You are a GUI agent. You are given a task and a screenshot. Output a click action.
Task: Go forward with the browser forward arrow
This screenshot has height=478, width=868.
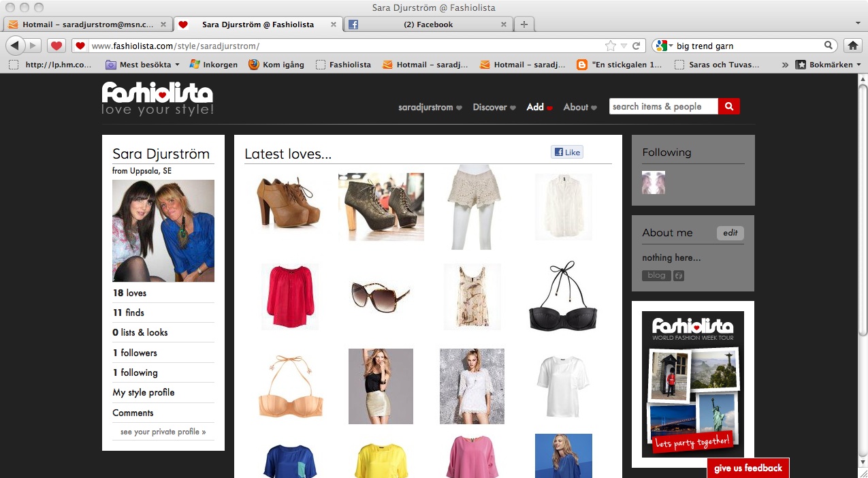(33, 46)
